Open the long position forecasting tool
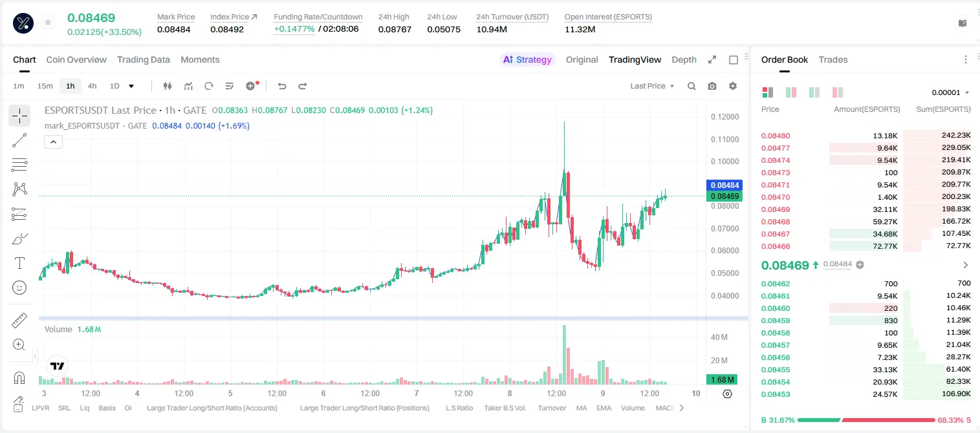 [x=19, y=214]
